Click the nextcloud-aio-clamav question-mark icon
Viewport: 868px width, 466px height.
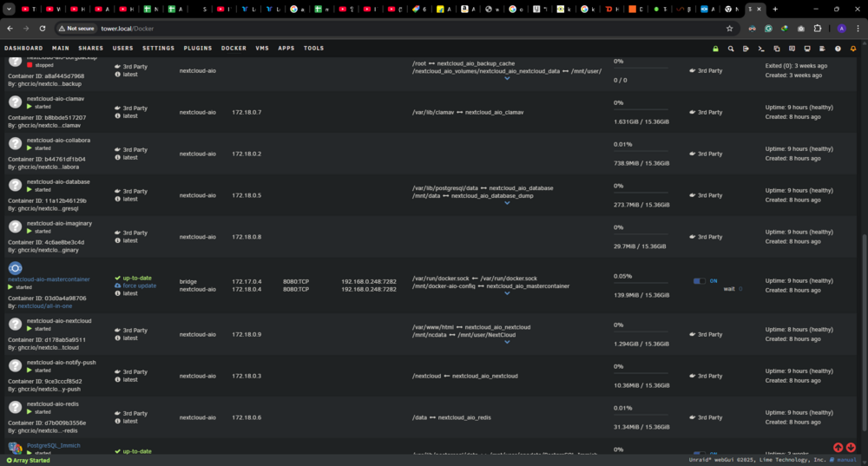pyautogui.click(x=15, y=102)
